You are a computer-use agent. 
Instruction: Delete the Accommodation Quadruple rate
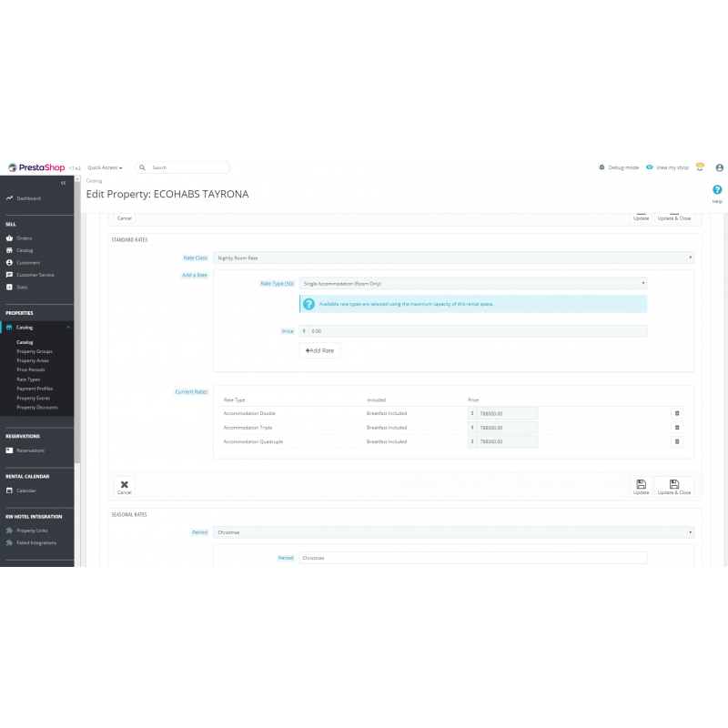click(x=676, y=441)
